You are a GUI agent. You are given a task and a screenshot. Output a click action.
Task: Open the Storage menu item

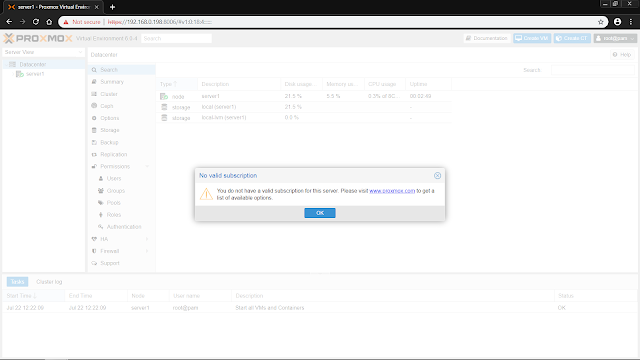pos(121,130)
